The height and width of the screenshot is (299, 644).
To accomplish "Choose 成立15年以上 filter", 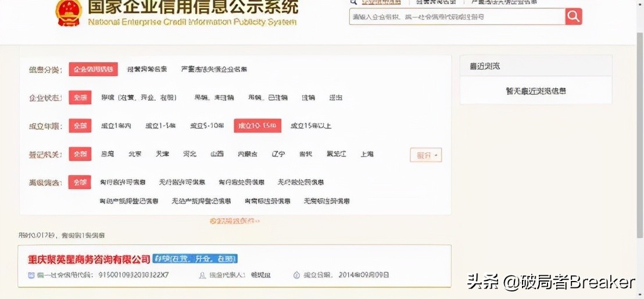I will point(311,126).
